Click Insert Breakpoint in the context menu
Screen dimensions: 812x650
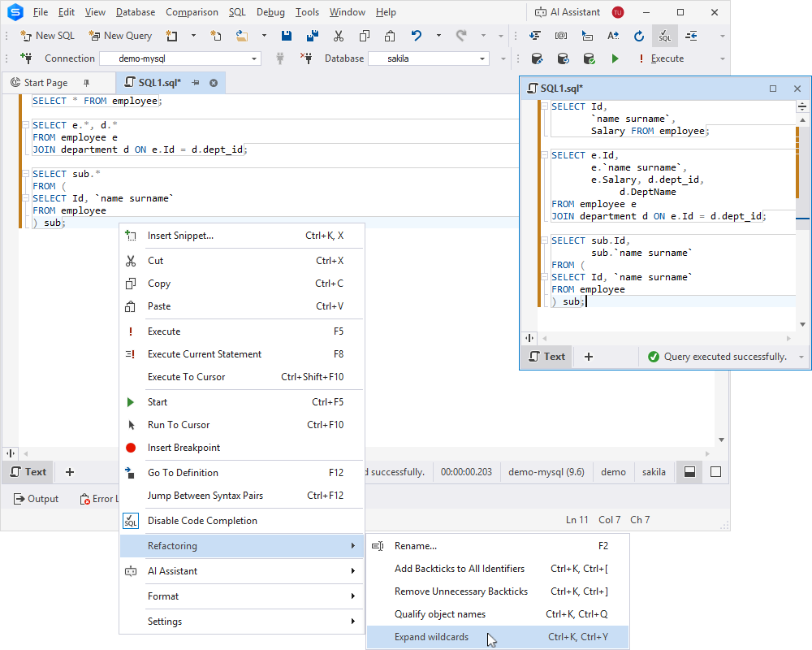point(242,448)
